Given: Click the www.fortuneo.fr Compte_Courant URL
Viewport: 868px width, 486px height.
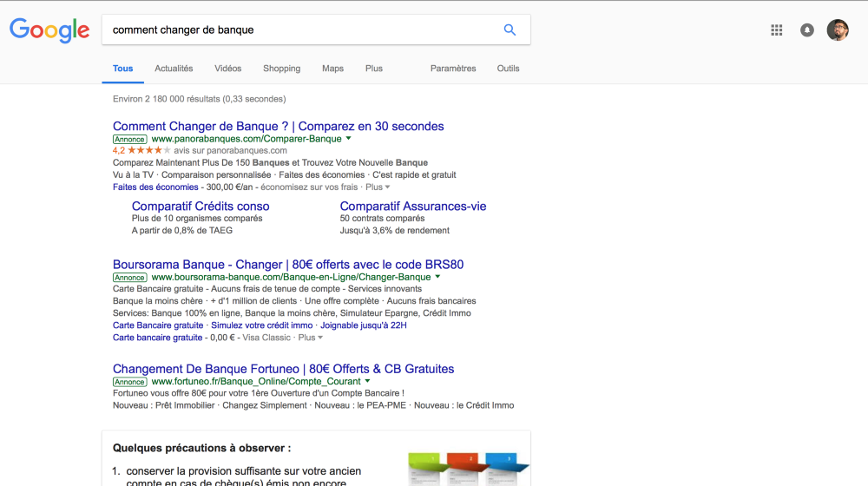Looking at the screenshot, I should 256,381.
